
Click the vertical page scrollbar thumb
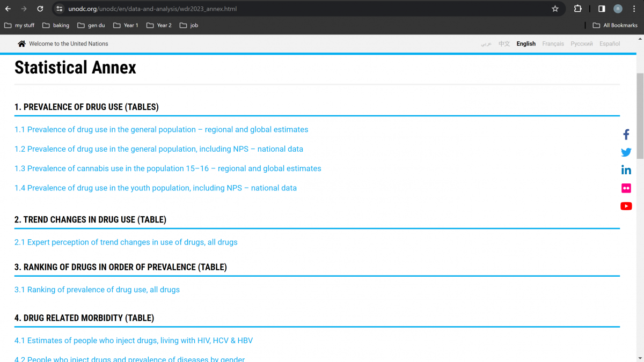click(640, 116)
